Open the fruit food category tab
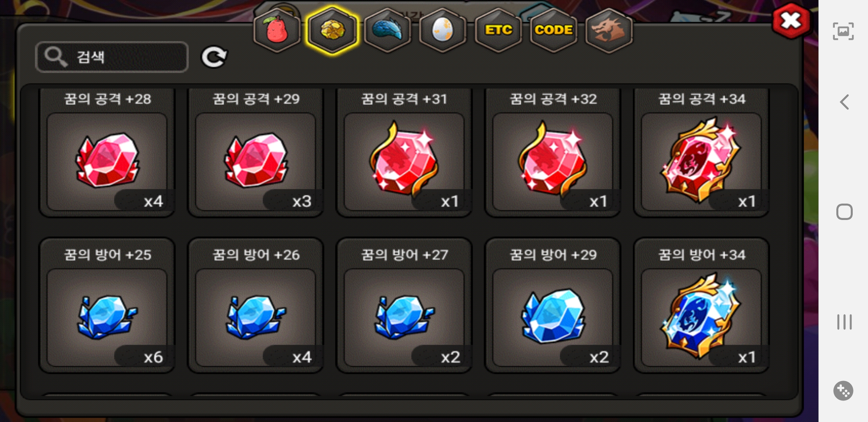Image resolution: width=868 pixels, height=422 pixels. [x=277, y=30]
